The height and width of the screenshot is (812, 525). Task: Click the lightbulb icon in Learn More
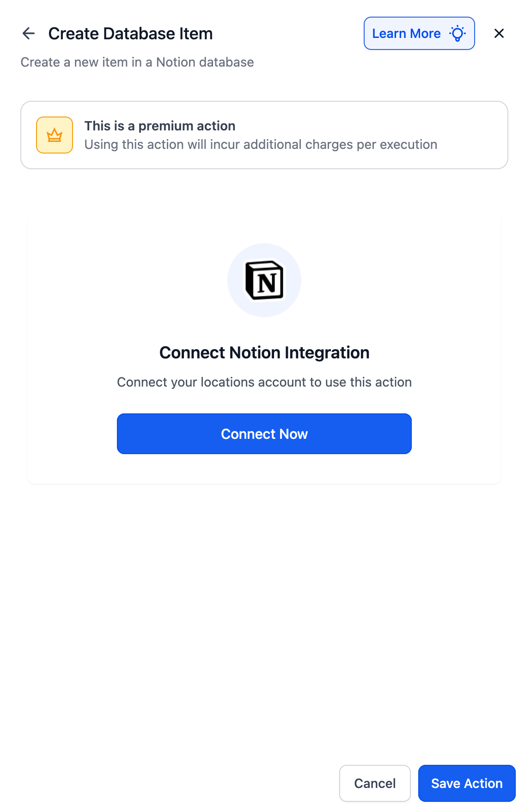[458, 33]
